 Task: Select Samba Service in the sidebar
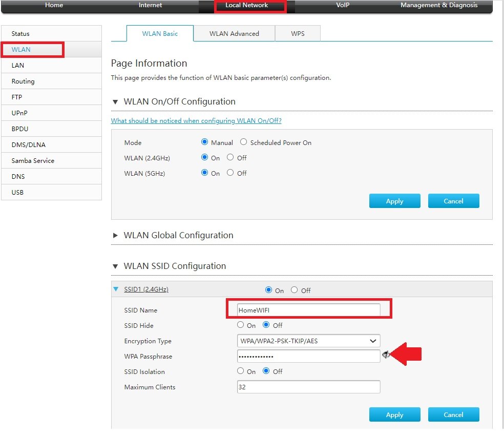(33, 161)
